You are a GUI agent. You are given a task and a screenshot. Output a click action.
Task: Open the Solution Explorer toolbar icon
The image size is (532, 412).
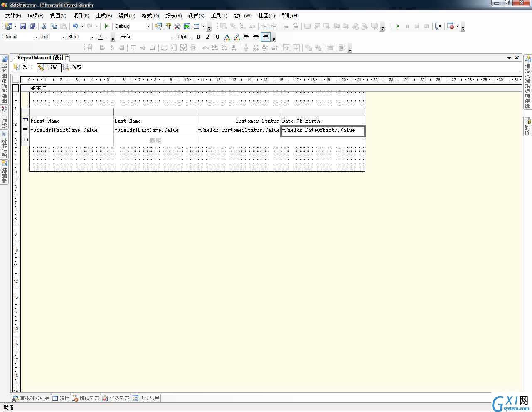pyautogui.click(x=158, y=26)
